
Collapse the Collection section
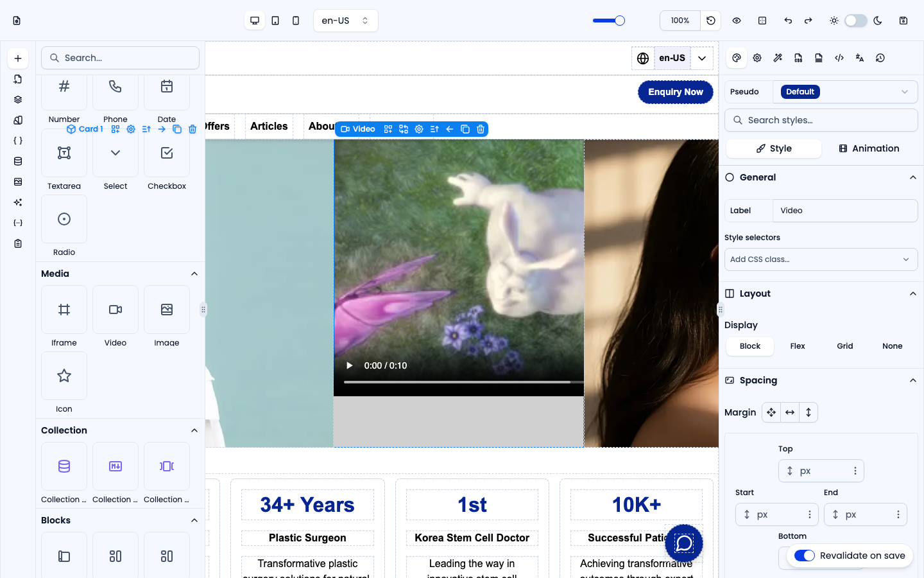(194, 430)
